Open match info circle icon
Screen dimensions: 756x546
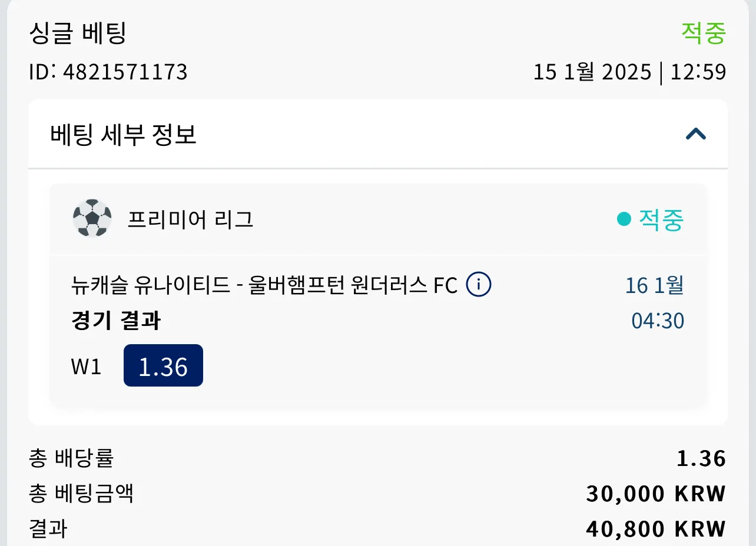coord(479,285)
